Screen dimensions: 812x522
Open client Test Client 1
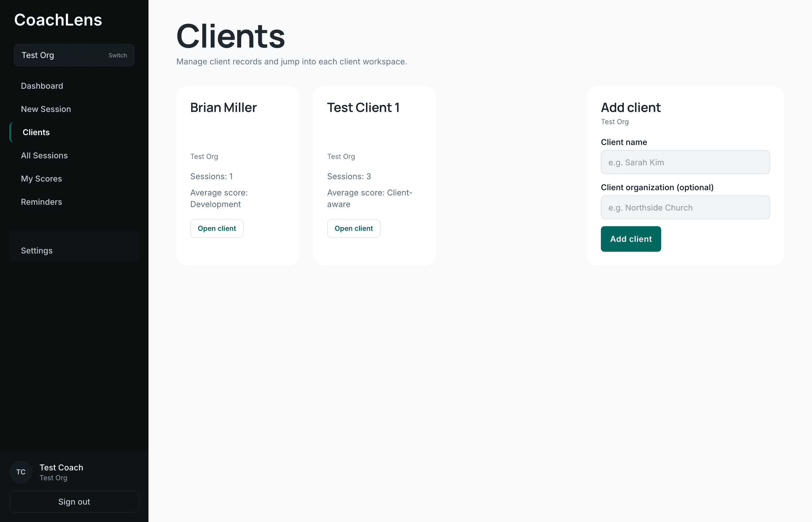(354, 229)
